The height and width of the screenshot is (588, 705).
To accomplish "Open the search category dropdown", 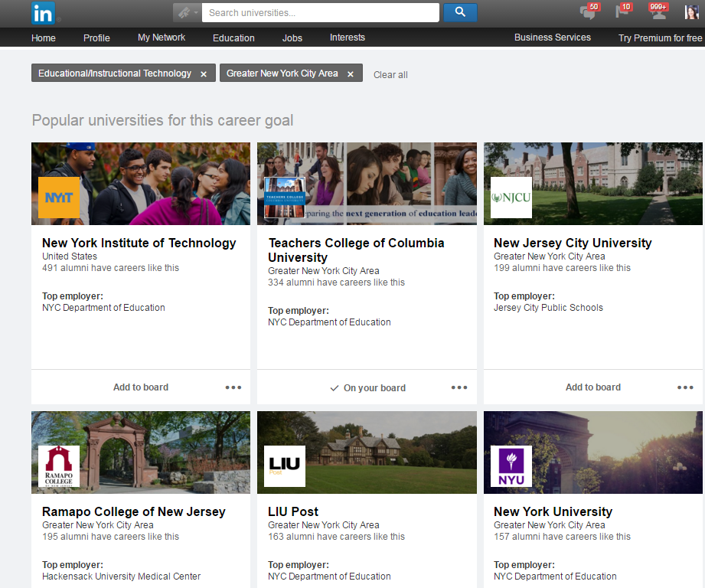I will pyautogui.click(x=187, y=12).
